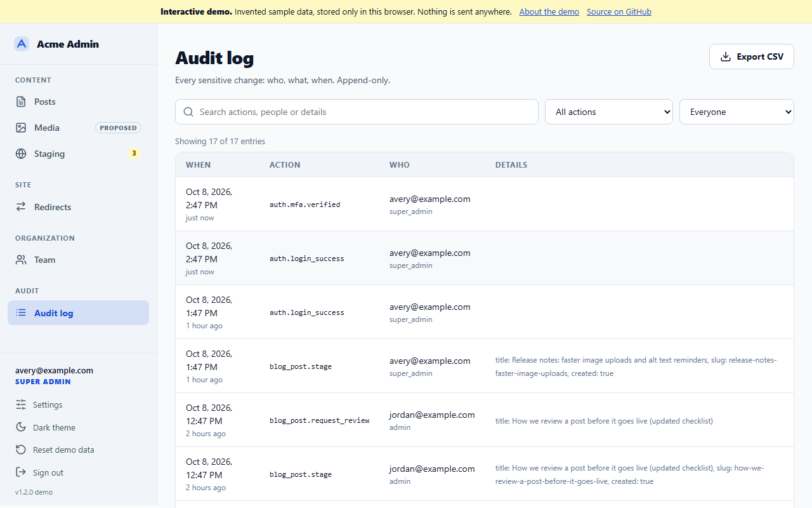Navigate to Redirects
812x508 pixels.
click(78, 207)
